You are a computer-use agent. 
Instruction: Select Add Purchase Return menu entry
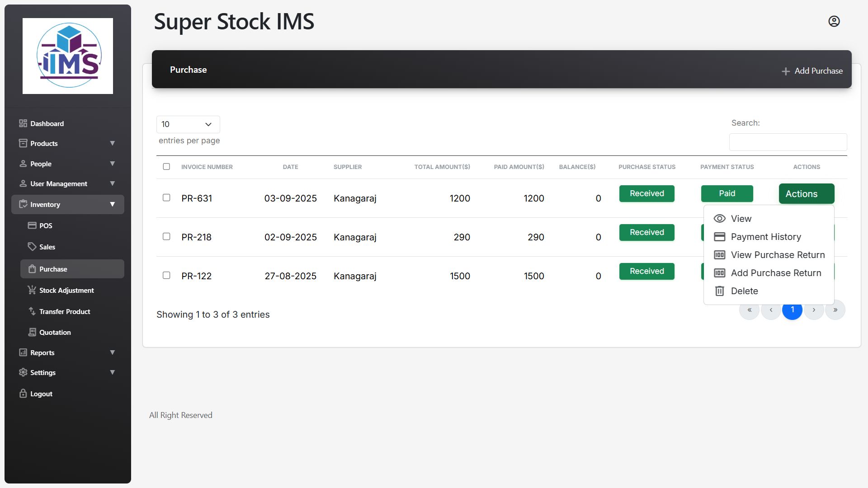(x=776, y=273)
